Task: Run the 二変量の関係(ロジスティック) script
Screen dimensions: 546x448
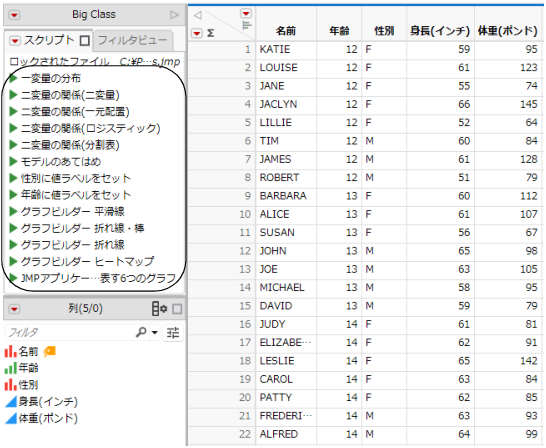Action: [x=13, y=128]
